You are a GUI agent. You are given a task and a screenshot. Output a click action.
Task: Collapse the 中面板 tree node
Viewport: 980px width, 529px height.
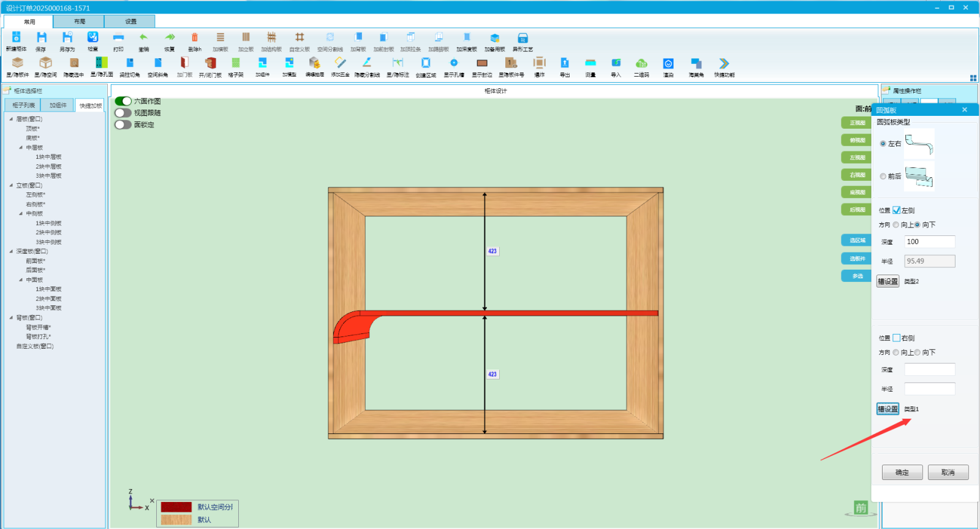click(21, 280)
